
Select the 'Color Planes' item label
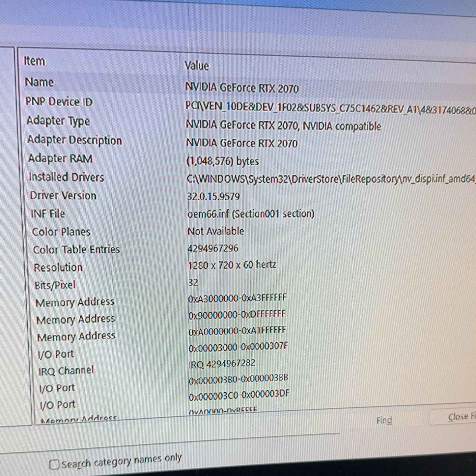61,232
